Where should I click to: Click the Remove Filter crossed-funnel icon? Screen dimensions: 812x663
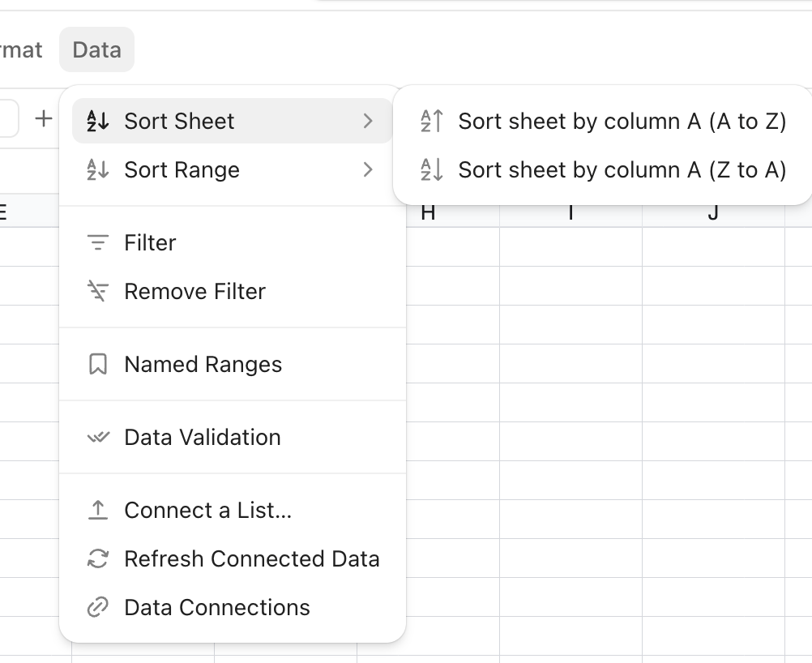click(x=98, y=291)
